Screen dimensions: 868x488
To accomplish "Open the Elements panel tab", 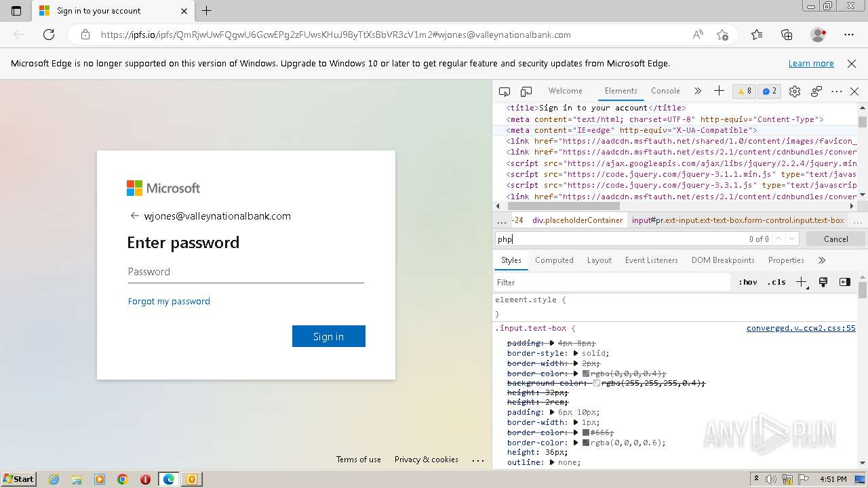I will [x=620, y=91].
